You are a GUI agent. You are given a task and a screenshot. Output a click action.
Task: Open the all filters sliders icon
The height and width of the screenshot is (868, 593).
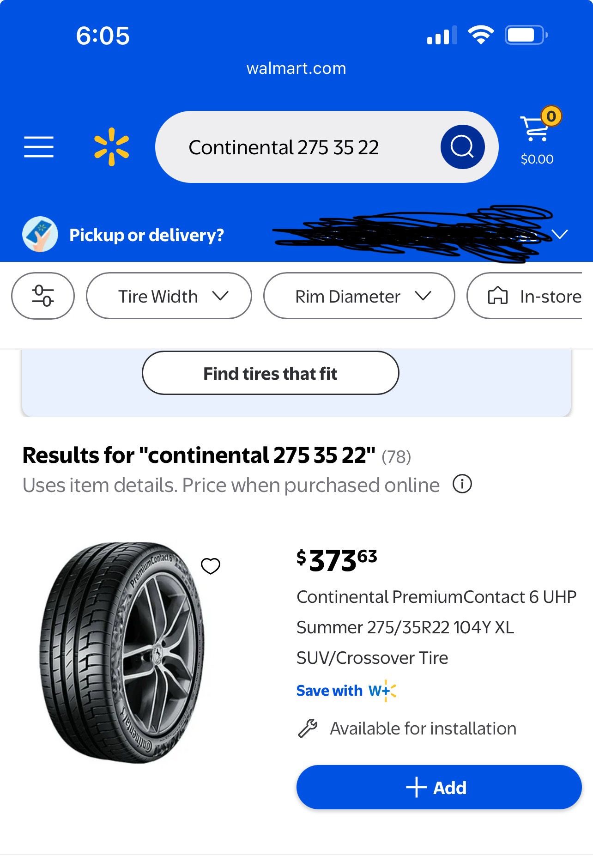43,296
